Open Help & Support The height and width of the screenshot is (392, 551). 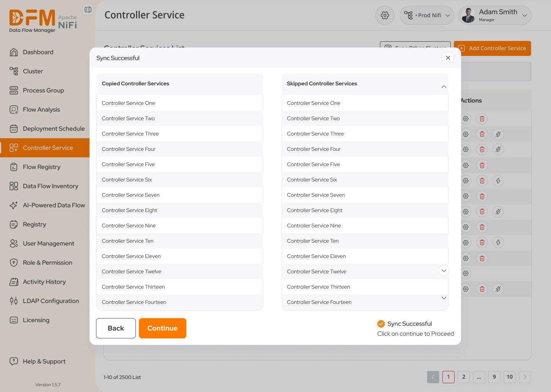[45, 361]
